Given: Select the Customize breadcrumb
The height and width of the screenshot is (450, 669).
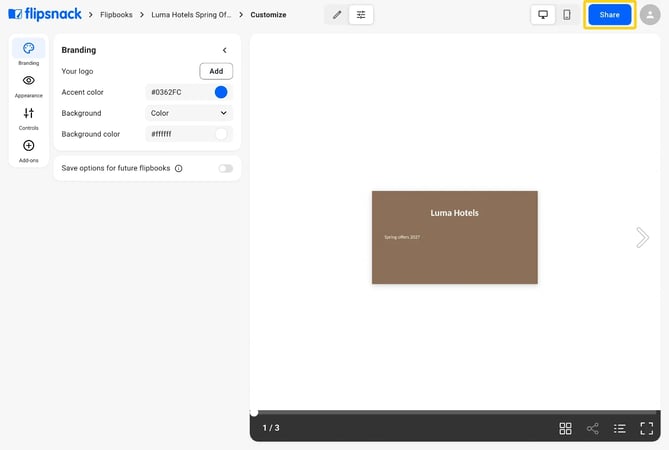Looking at the screenshot, I should point(268,15).
